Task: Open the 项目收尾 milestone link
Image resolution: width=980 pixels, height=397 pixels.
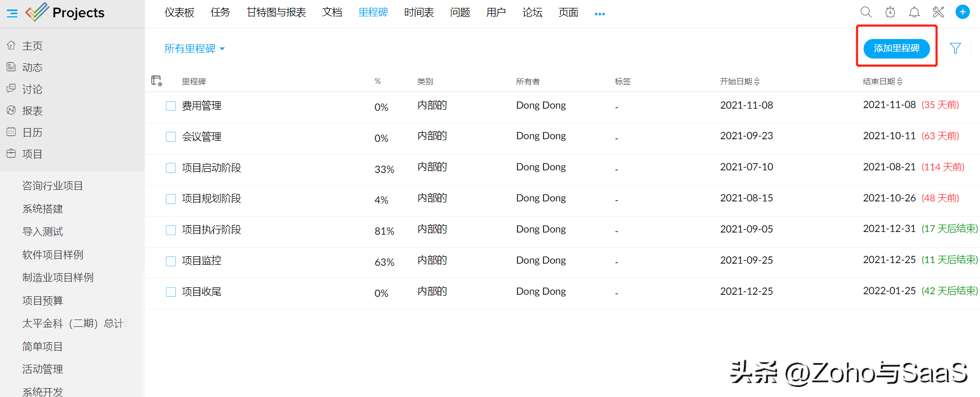Action: coord(202,292)
